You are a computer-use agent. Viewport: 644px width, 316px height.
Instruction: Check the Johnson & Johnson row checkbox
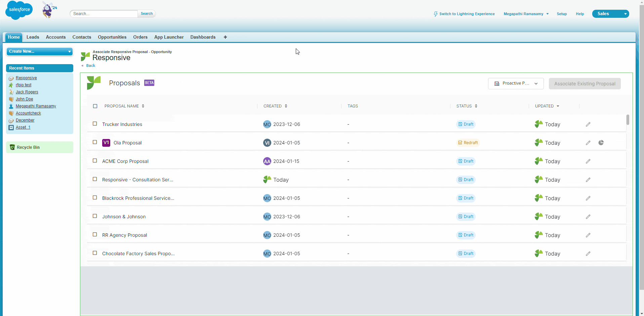pos(95,216)
